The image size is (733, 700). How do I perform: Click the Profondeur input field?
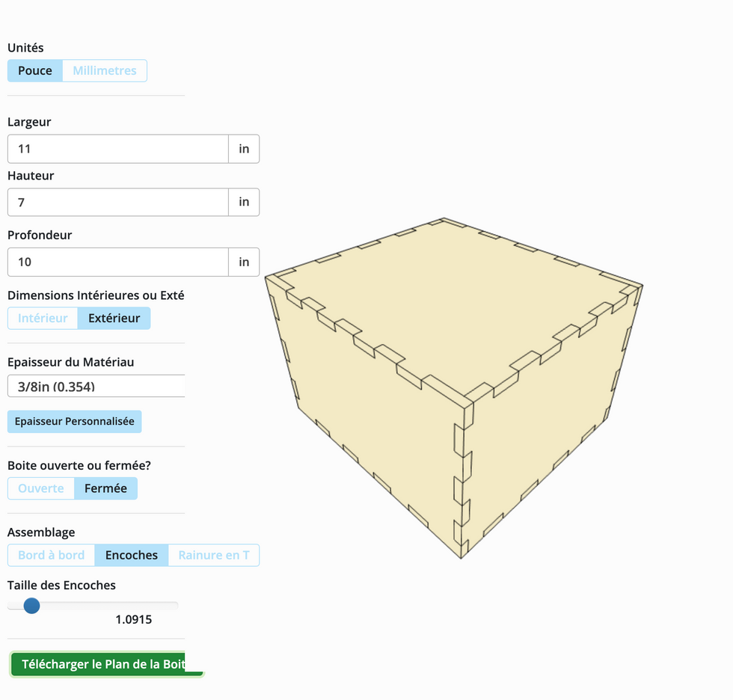point(118,262)
